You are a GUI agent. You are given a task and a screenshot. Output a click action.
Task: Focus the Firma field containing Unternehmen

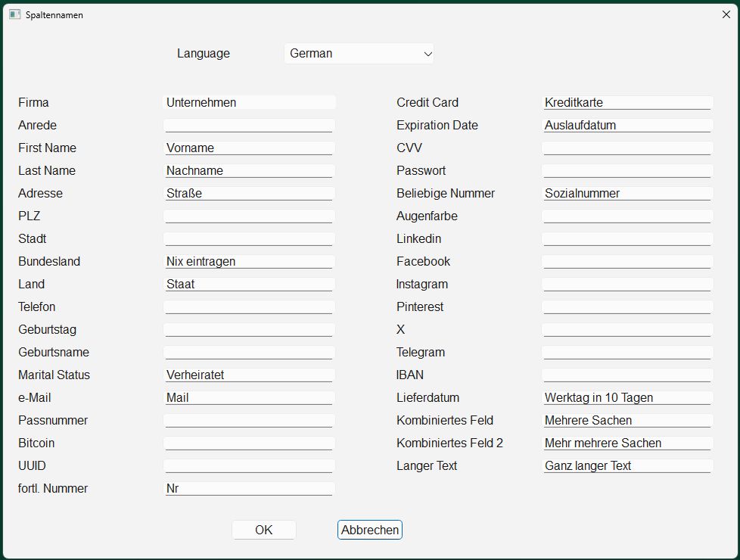click(x=249, y=102)
